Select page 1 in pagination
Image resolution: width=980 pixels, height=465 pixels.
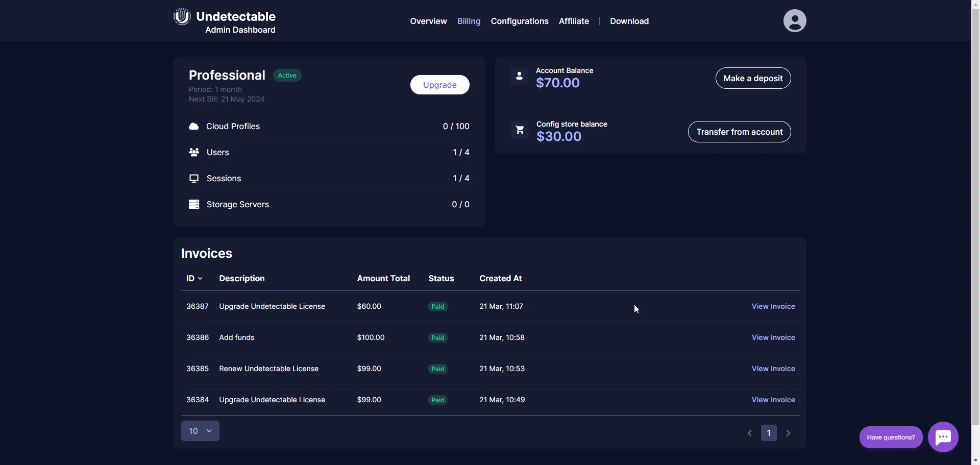click(769, 433)
